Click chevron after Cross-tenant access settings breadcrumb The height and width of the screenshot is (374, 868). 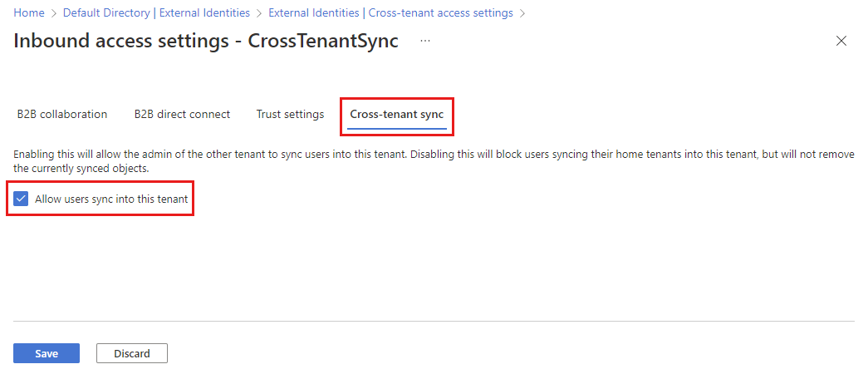tap(522, 13)
